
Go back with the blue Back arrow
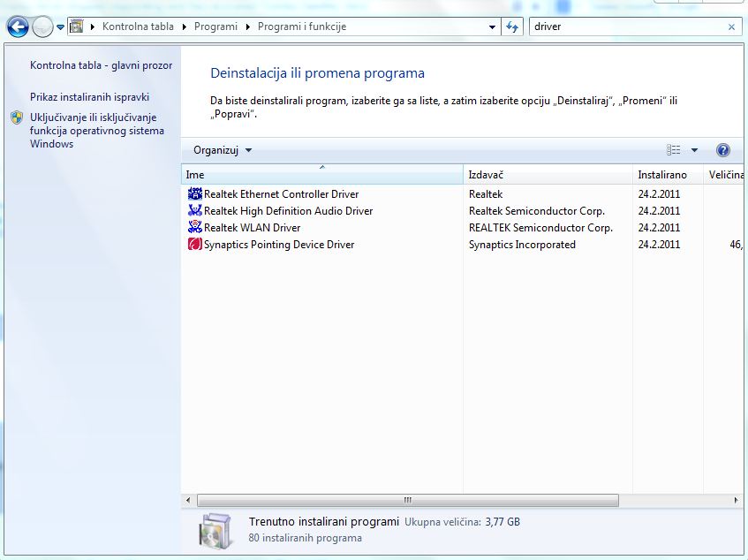point(19,26)
